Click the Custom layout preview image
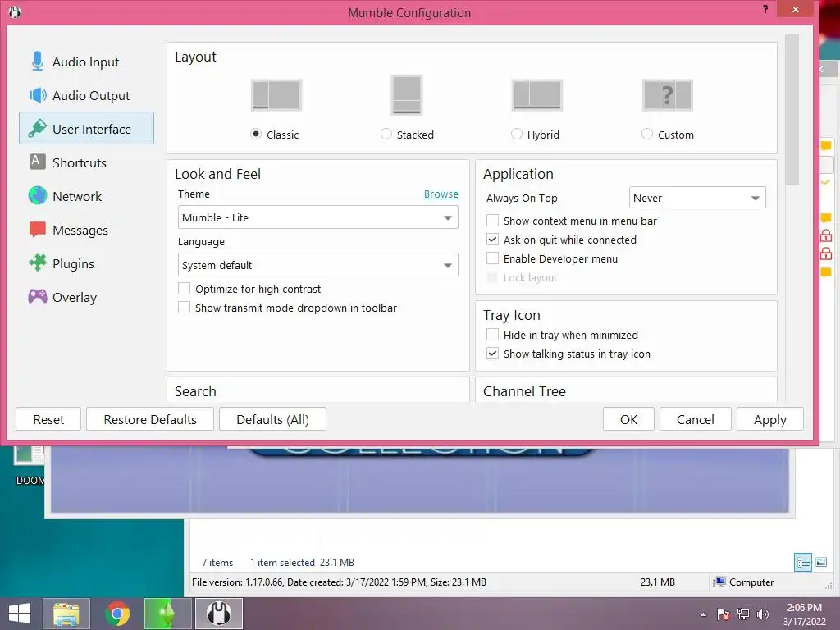This screenshot has height=630, width=840. tap(668, 95)
